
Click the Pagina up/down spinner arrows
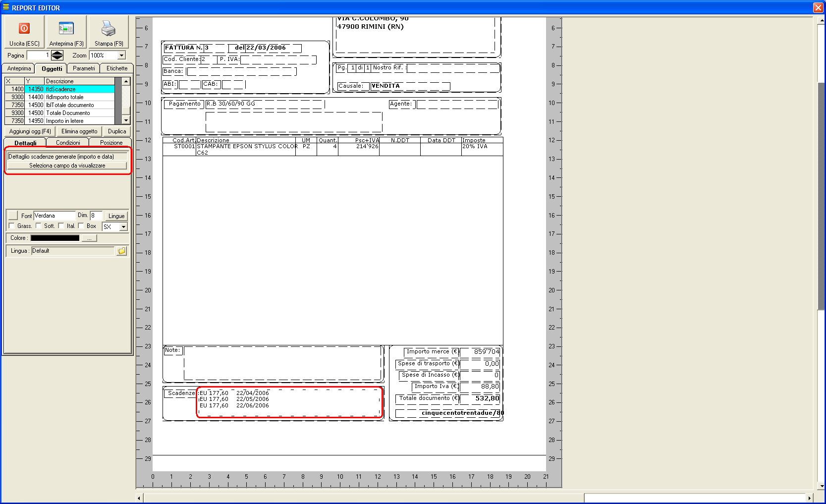click(57, 56)
